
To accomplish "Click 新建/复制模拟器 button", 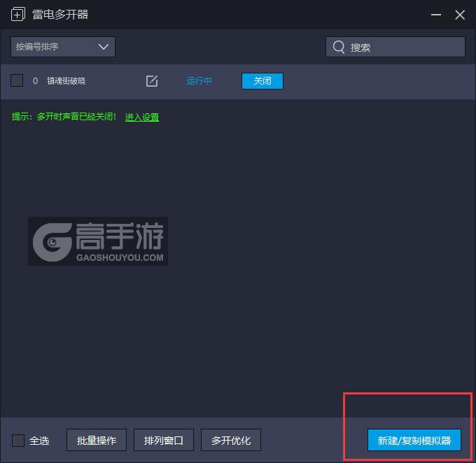I will [x=414, y=440].
